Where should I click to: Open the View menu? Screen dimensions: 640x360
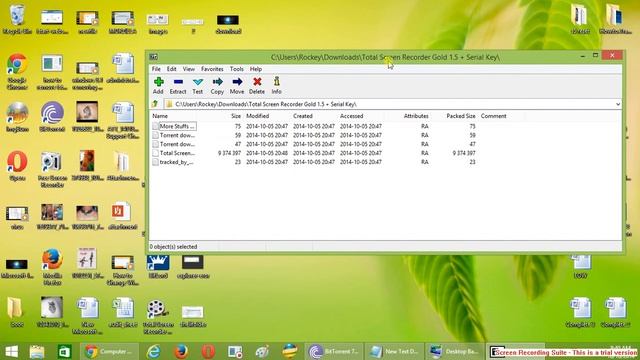click(x=189, y=69)
